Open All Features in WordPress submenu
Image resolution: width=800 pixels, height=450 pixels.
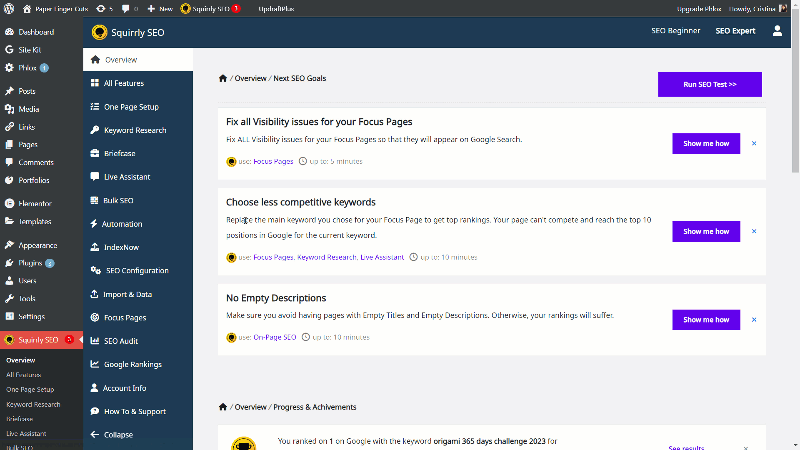click(24, 375)
